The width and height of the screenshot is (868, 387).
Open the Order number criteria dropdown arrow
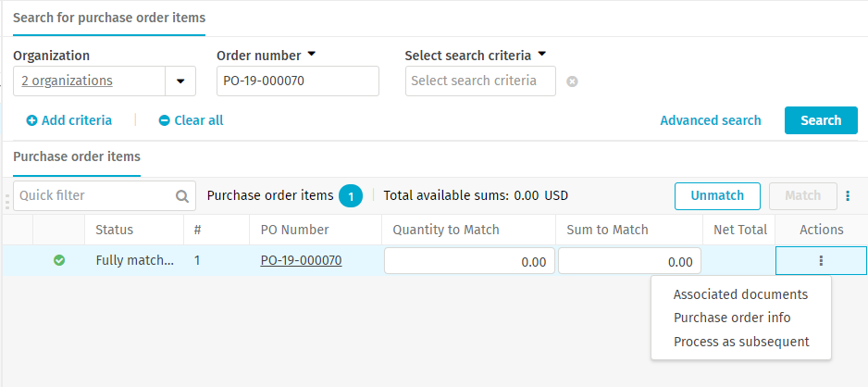coord(311,55)
